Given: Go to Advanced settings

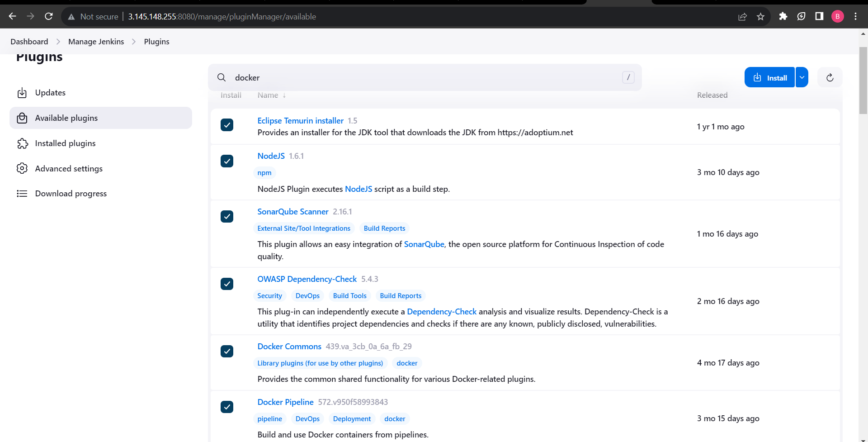Looking at the screenshot, I should pos(101,168).
